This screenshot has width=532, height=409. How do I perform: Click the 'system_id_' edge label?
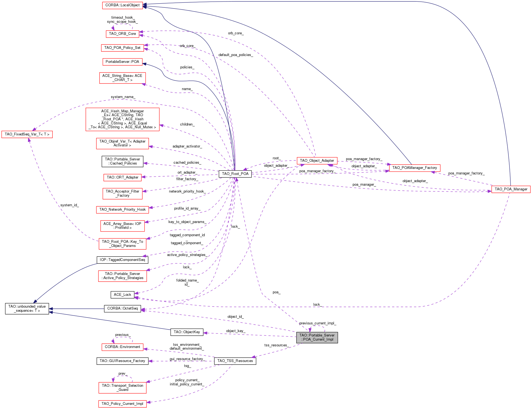click(x=69, y=205)
